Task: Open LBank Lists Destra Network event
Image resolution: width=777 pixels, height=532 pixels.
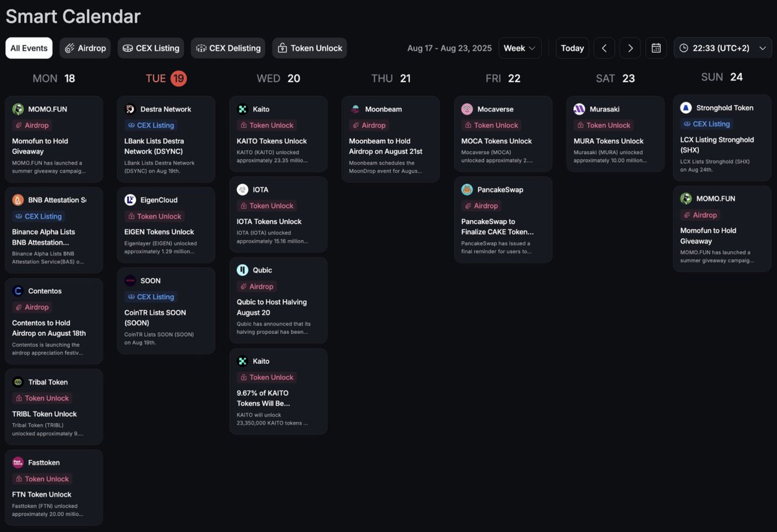Action: click(166, 139)
